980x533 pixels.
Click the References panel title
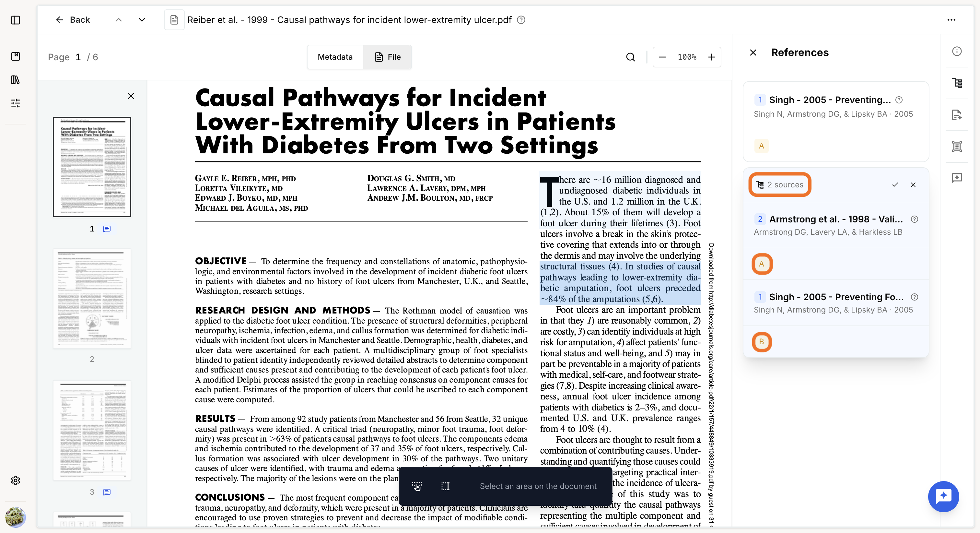800,53
